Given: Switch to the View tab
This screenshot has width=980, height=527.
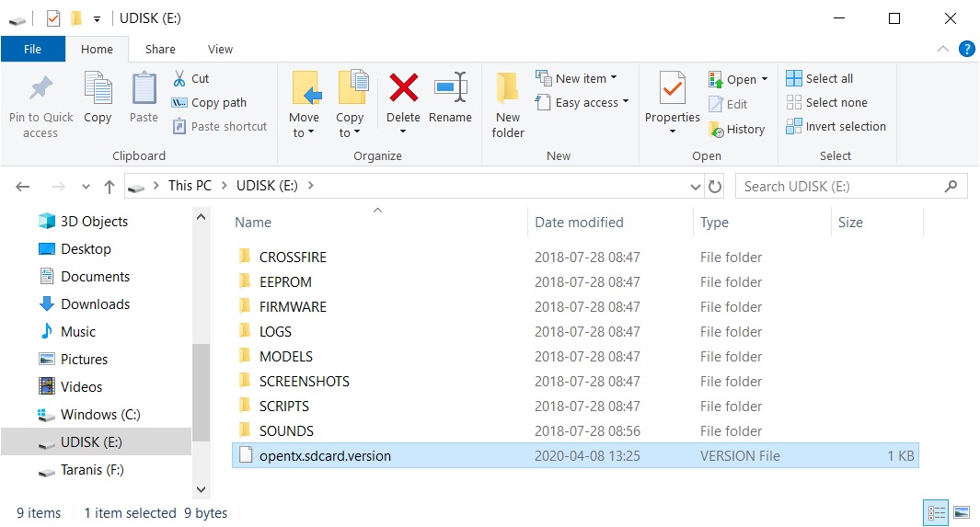Looking at the screenshot, I should (x=220, y=49).
